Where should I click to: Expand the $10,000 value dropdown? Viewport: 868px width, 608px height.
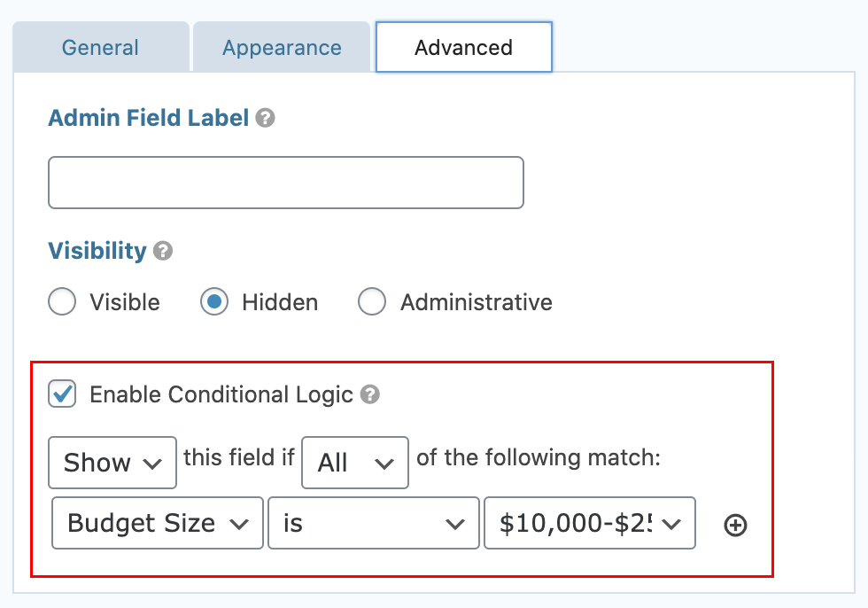click(x=590, y=523)
